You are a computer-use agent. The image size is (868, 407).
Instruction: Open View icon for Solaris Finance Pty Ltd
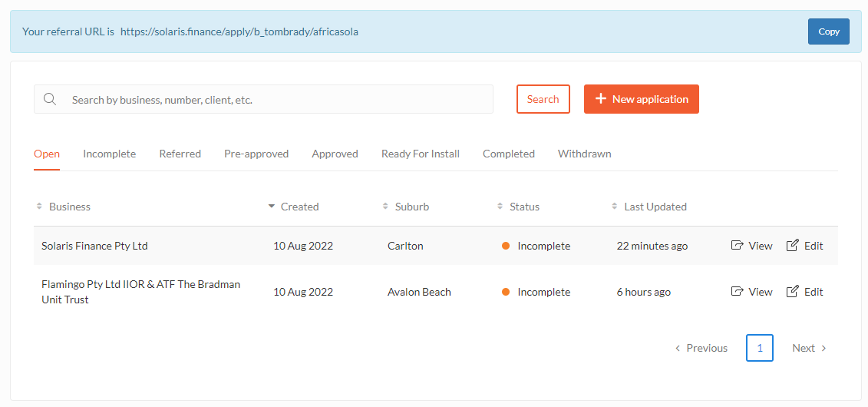pyautogui.click(x=737, y=245)
